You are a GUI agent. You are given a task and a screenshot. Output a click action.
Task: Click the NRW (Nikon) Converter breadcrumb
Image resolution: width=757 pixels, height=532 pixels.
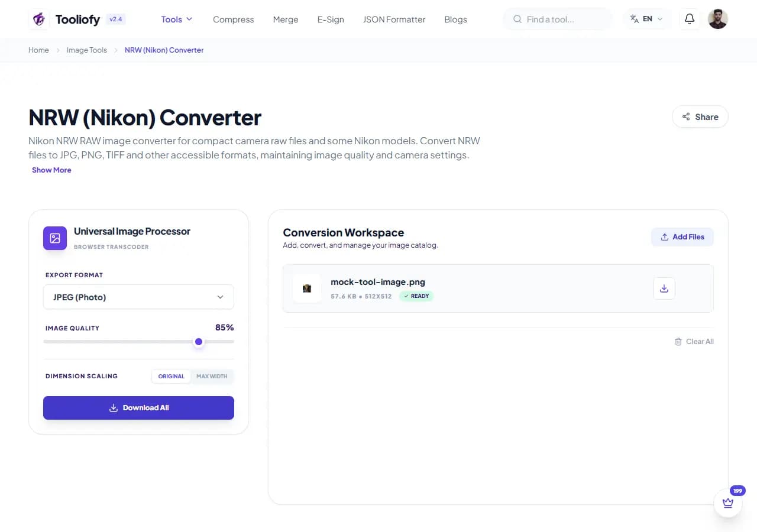coord(164,50)
